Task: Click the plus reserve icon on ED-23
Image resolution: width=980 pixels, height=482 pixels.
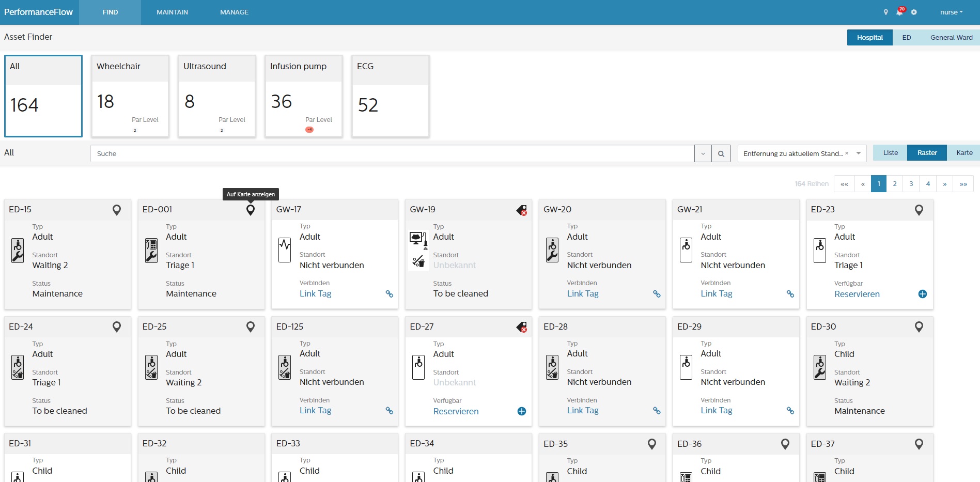Action: tap(922, 294)
